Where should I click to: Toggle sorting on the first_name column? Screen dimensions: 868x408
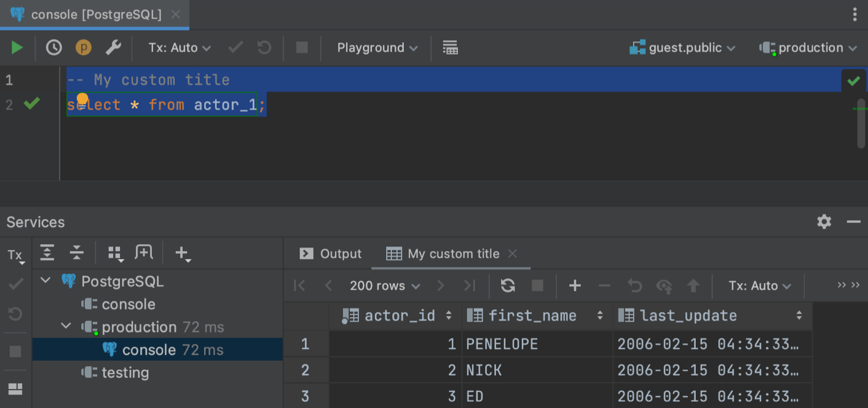pos(599,315)
